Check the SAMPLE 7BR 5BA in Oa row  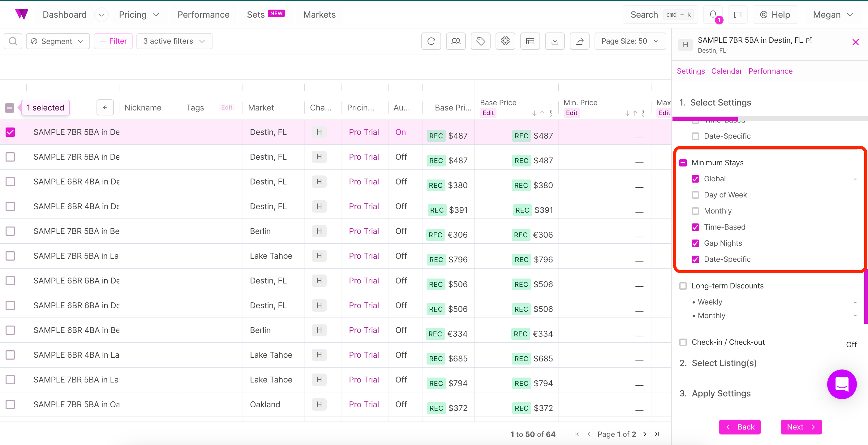click(x=10, y=404)
